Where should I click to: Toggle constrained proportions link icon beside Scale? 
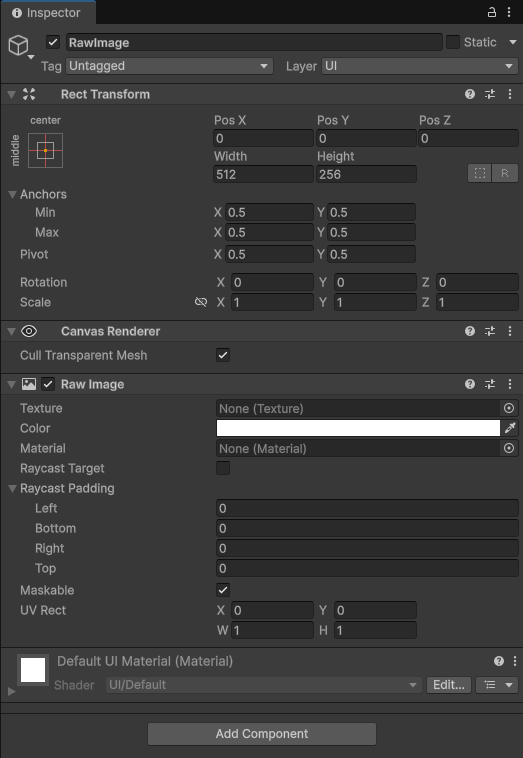(x=201, y=302)
